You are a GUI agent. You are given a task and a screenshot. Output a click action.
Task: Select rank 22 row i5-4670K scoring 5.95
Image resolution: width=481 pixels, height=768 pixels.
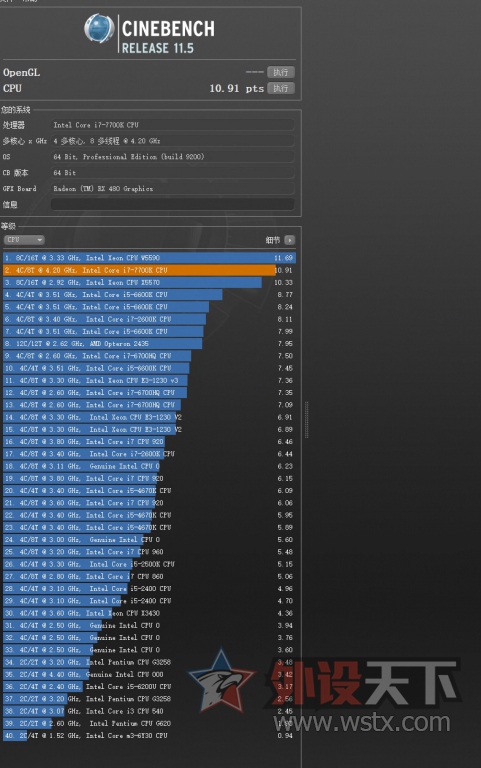(x=149, y=515)
